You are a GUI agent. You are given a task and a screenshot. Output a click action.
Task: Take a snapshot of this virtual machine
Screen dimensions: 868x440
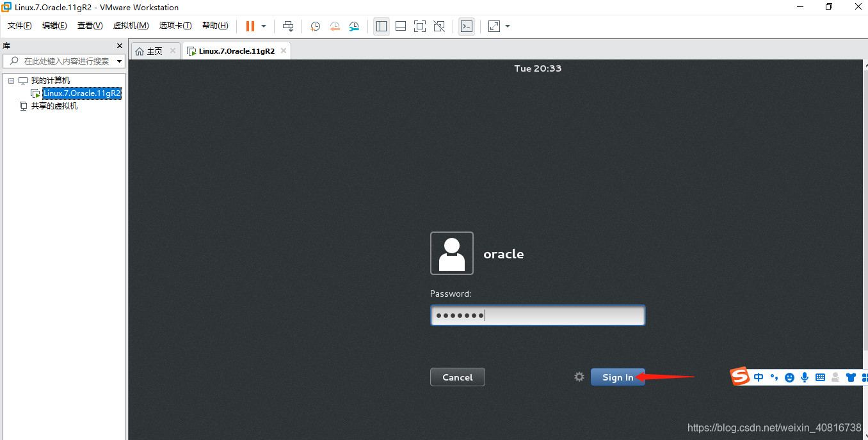point(316,26)
